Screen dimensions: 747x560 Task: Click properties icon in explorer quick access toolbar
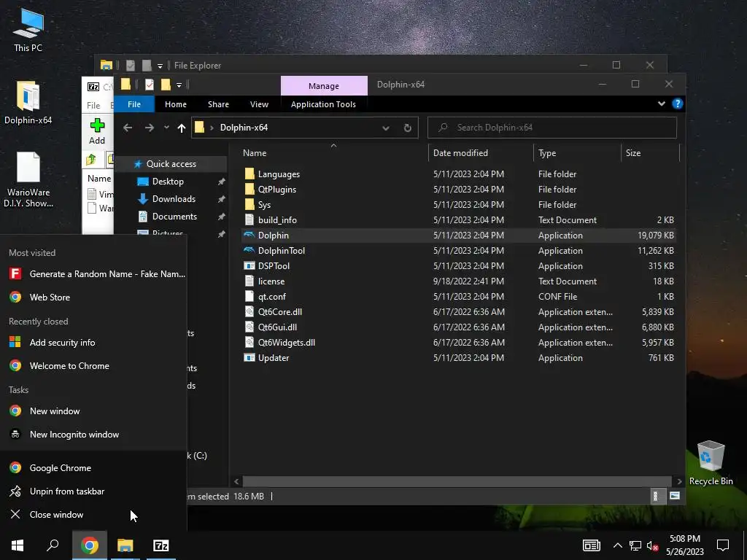point(150,85)
